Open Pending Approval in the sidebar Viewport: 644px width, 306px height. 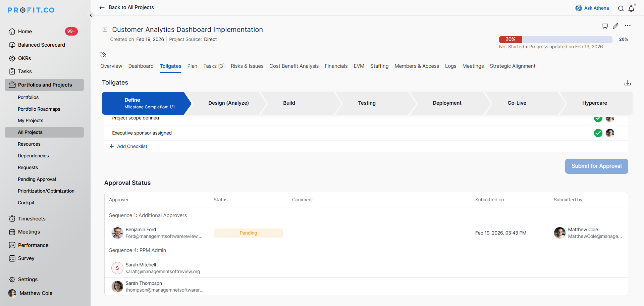point(37,179)
